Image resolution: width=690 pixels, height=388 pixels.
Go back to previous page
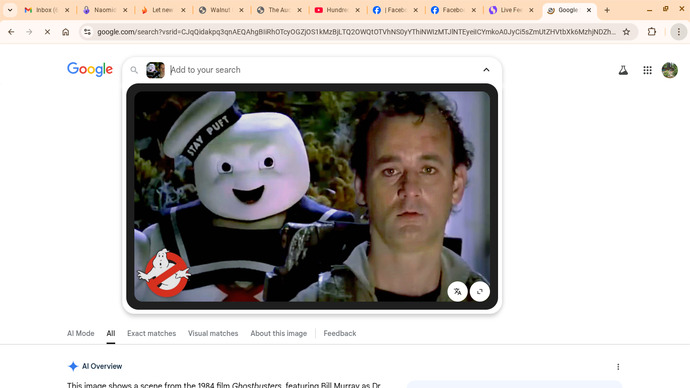click(x=11, y=32)
